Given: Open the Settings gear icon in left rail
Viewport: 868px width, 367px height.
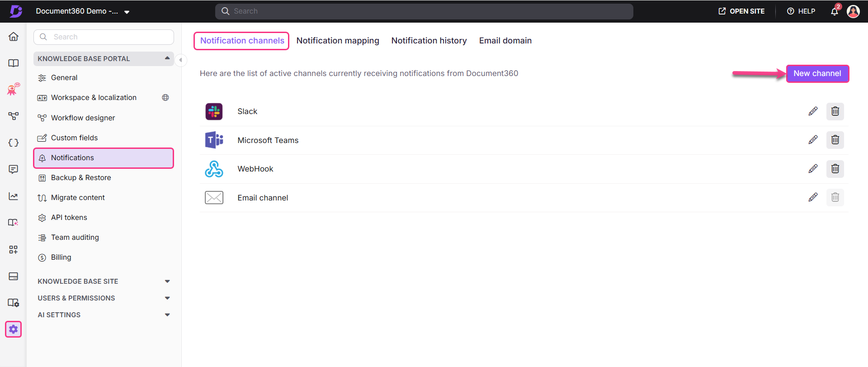Looking at the screenshot, I should tap(14, 329).
